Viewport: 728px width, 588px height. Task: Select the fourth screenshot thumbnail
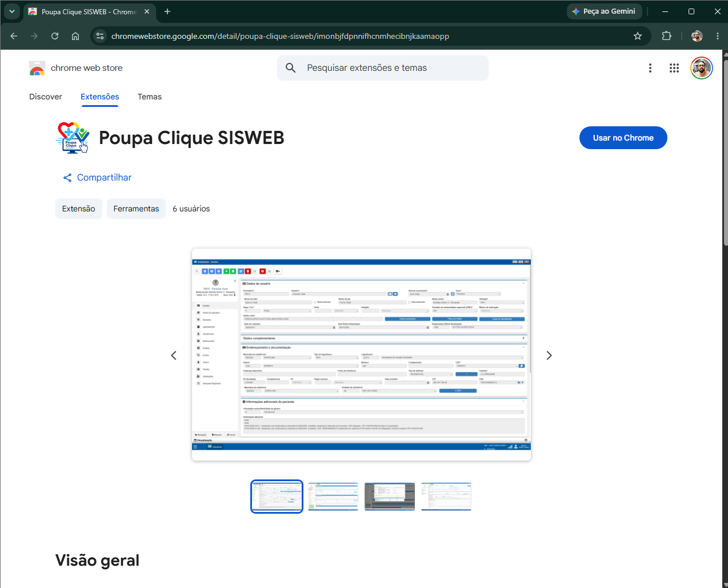(446, 497)
